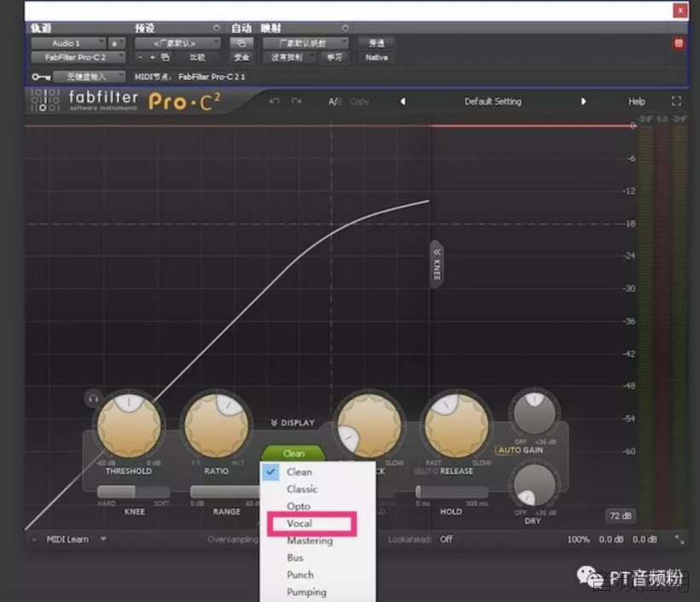The height and width of the screenshot is (602, 700).
Task: Click the undo arrow in FabFilter header
Action: pyautogui.click(x=274, y=102)
